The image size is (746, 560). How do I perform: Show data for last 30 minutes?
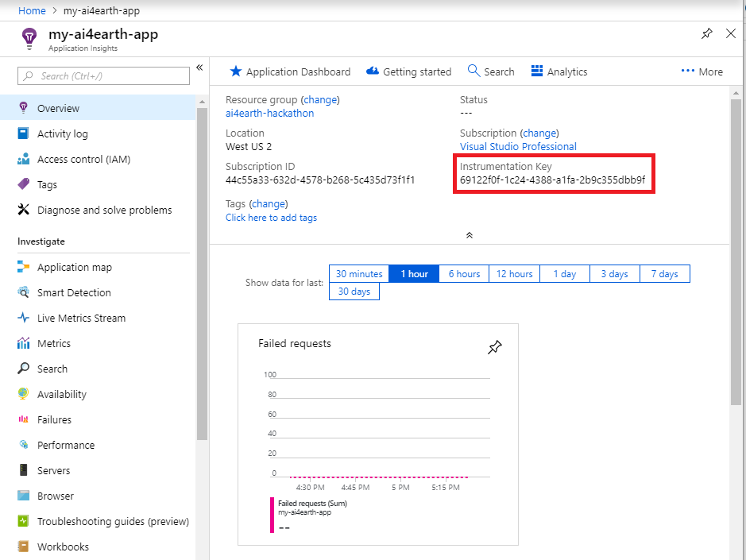(359, 273)
